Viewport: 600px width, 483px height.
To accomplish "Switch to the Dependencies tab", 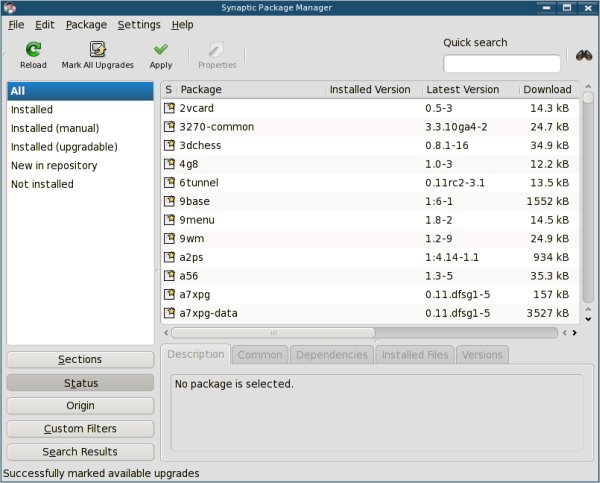I will pyautogui.click(x=332, y=355).
